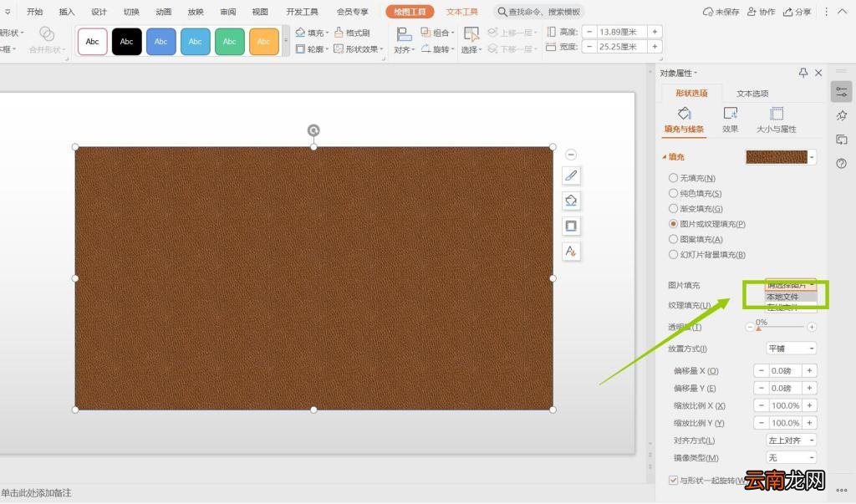Viewport: 856px width, 504px height.
Task: Select the 幻灯片背景填充(B) radio button
Action: (673, 254)
